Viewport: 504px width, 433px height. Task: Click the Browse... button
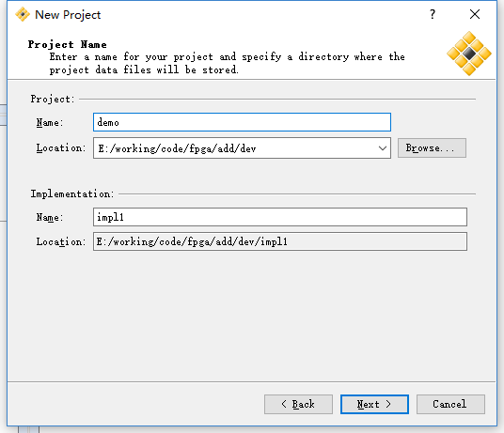point(432,148)
